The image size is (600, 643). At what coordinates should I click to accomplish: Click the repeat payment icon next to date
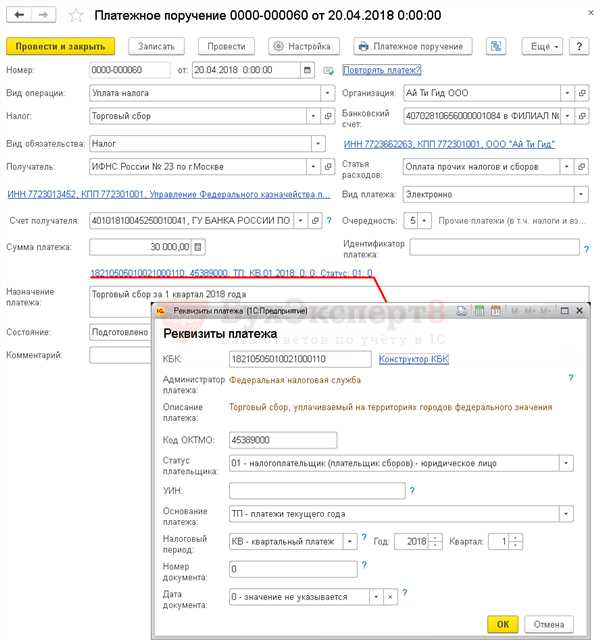pyautogui.click(x=328, y=71)
